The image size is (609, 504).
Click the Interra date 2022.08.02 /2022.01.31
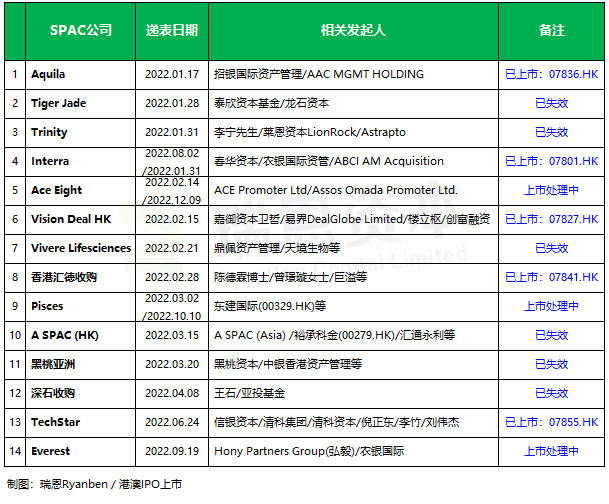[172, 162]
